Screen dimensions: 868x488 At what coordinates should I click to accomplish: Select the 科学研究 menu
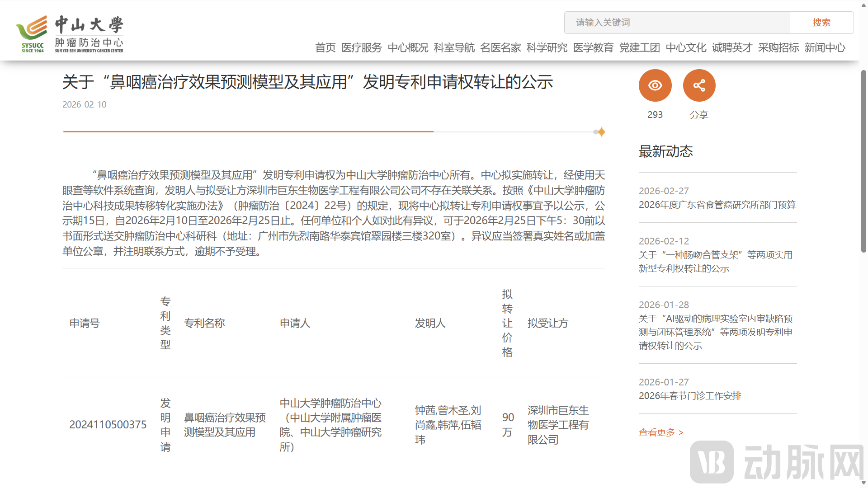547,47
